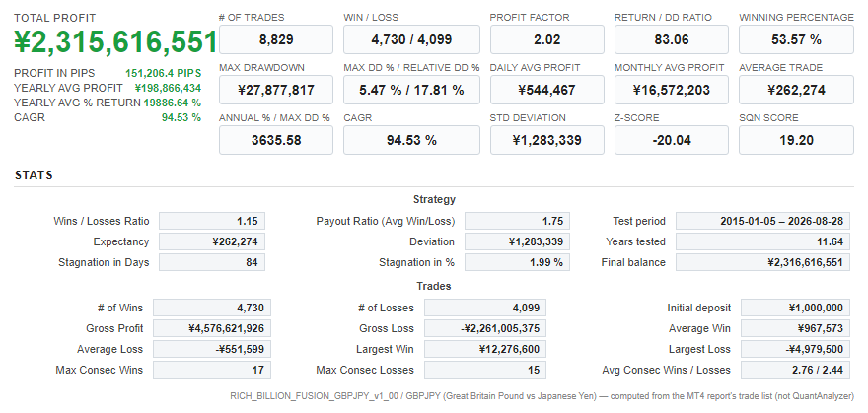The image size is (868, 413).
Task: Select Avg Consec Wins / Losses 2.76 / 2.44
Action: coord(795,370)
